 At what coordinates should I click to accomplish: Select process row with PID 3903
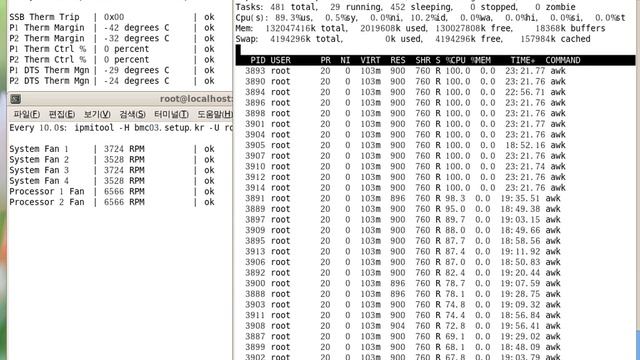[x=403, y=304]
